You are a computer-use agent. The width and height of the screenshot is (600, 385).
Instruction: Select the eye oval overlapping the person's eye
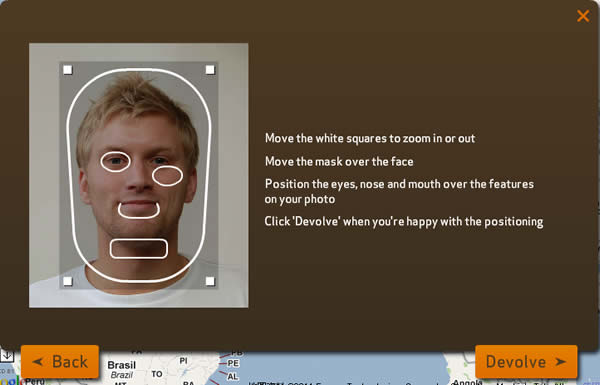116,162
